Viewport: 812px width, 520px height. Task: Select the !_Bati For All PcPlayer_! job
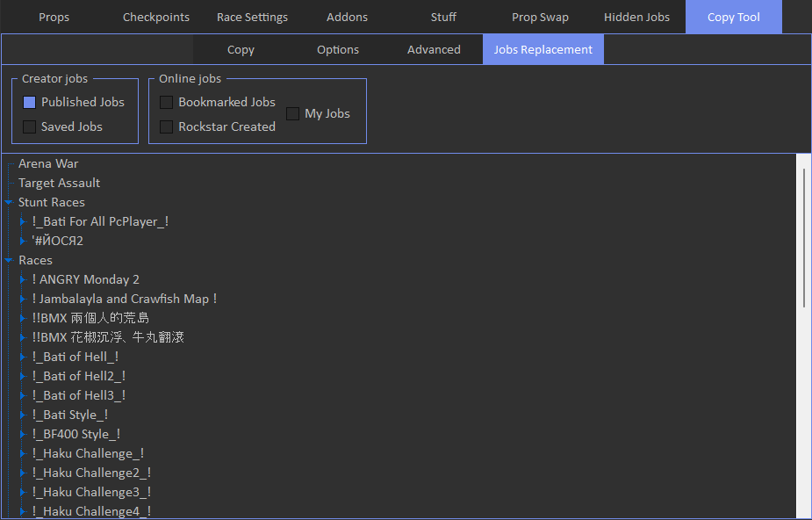(x=100, y=221)
